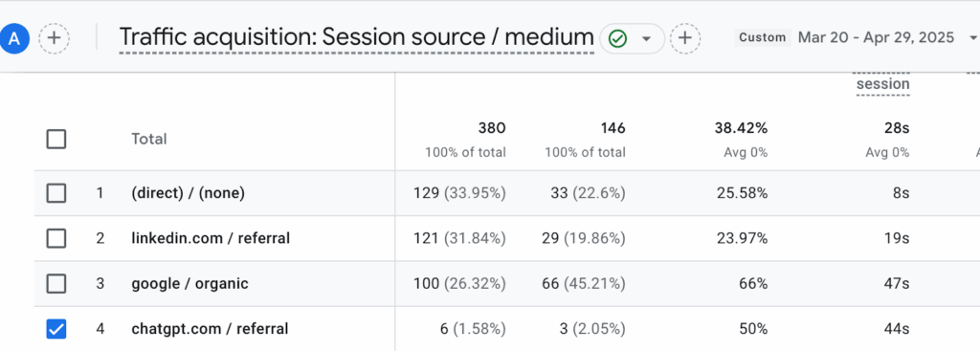Click the chatgpt.com / referral row label

coord(210,328)
